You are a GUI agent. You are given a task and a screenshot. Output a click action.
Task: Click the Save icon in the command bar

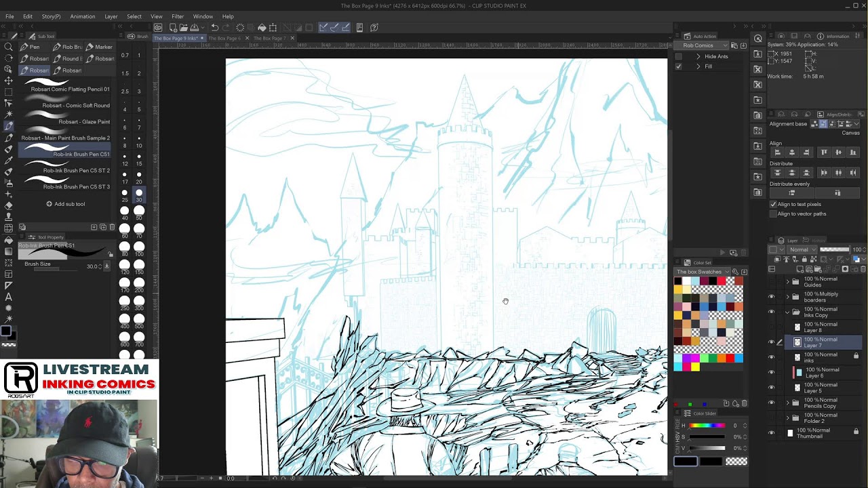194,28
